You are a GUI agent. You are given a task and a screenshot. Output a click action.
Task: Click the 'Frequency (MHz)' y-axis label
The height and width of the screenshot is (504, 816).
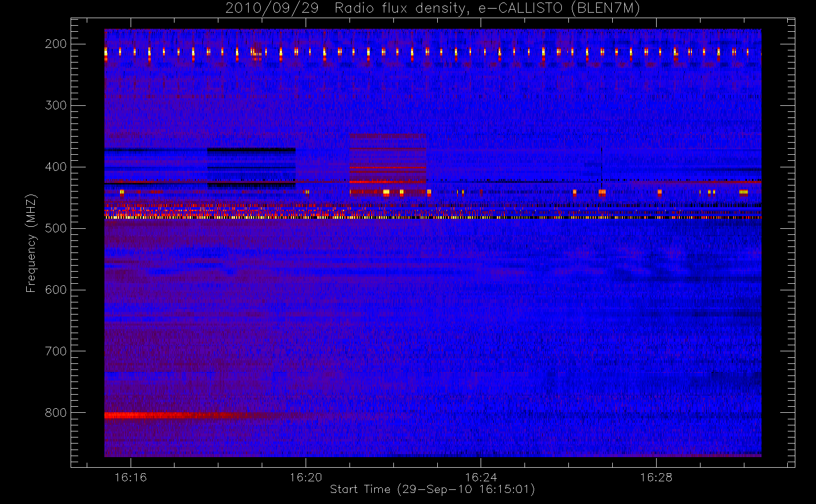tap(31, 243)
